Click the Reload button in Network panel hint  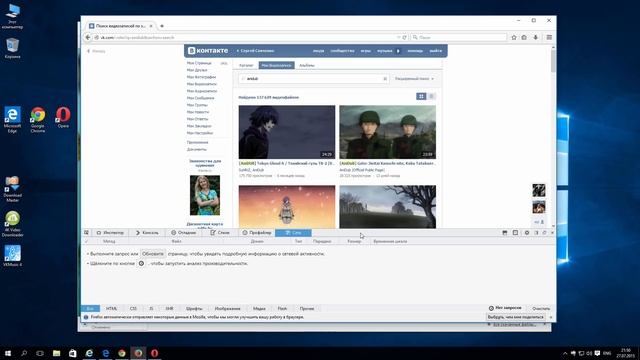(x=153, y=254)
